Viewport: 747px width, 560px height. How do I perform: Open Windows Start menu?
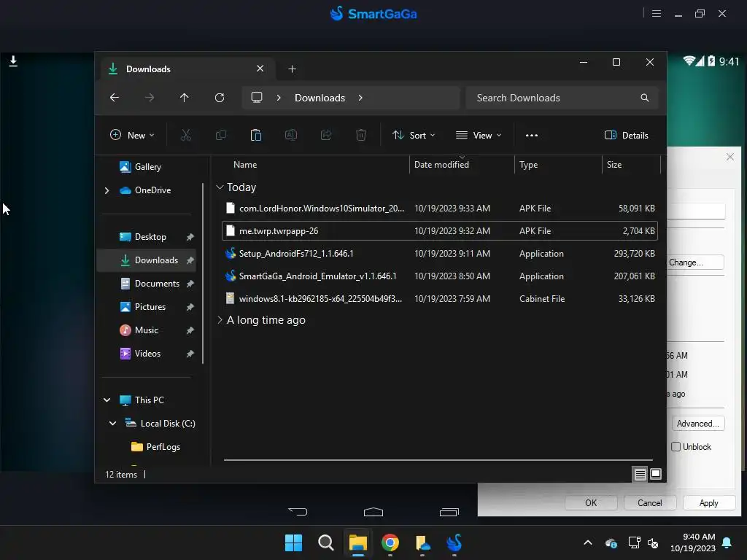coord(293,542)
